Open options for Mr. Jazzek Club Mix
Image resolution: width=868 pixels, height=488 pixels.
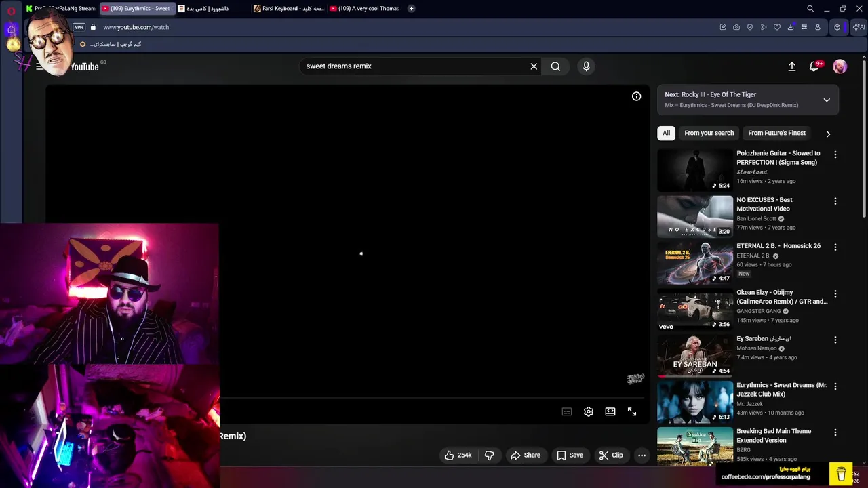[x=835, y=386]
